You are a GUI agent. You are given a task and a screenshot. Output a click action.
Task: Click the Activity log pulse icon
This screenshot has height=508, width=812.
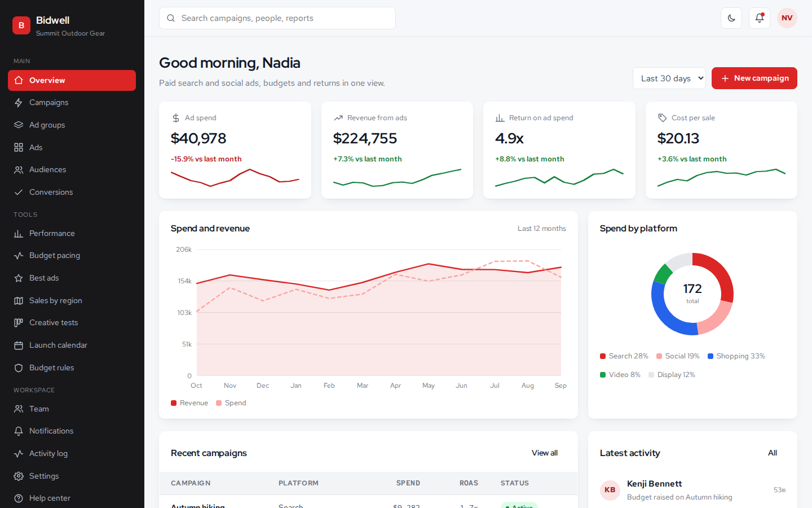19,454
